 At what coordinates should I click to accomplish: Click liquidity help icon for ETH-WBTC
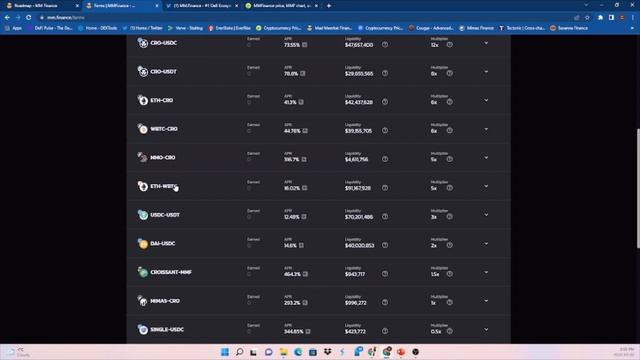(385, 188)
